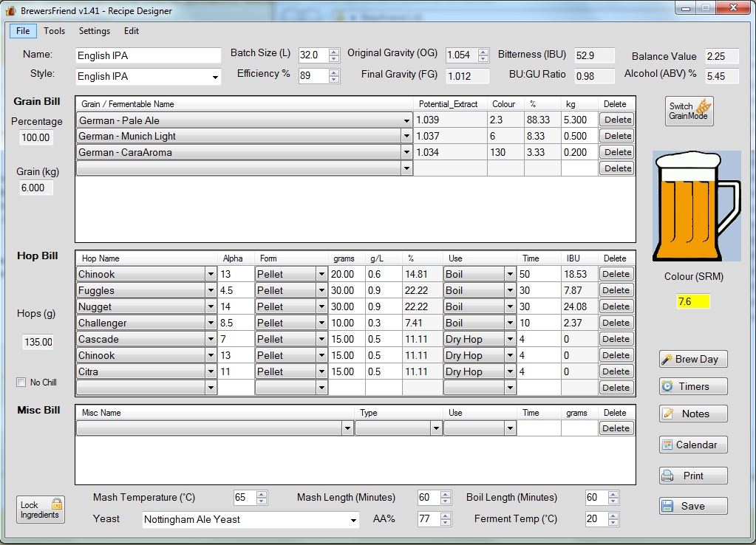Image resolution: width=756 pixels, height=545 pixels.
Task: Open the Yeast dropdown for Nottingham Ale Yeast
Action: tap(353, 520)
